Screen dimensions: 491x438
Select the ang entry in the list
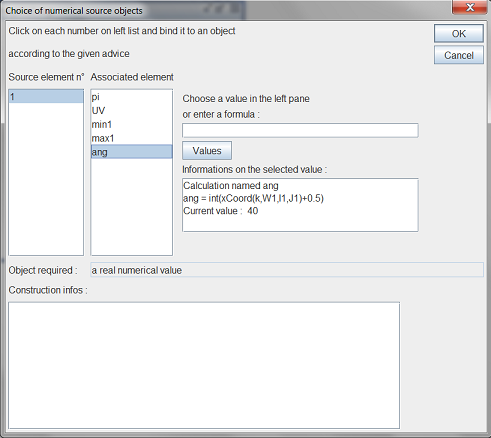tap(132, 152)
